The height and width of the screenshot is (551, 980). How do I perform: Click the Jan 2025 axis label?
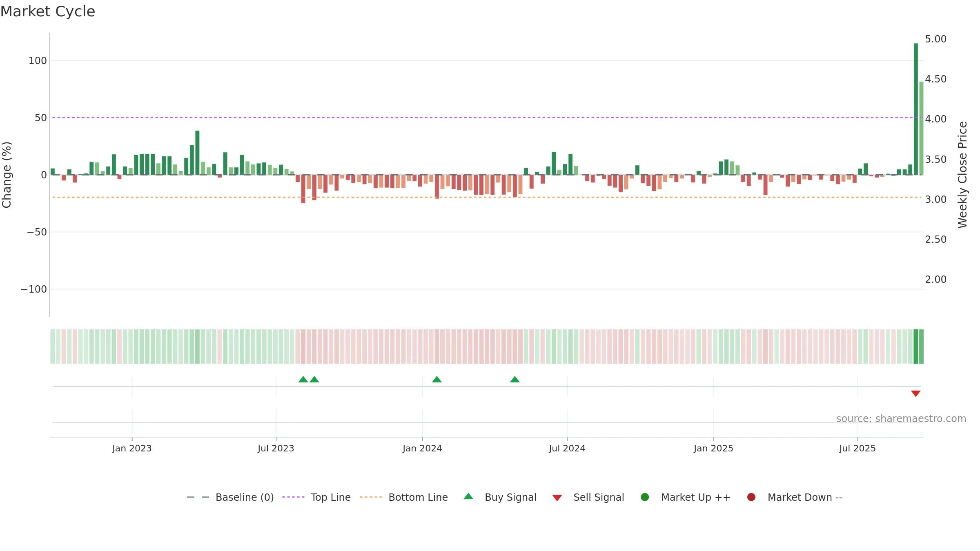click(713, 448)
